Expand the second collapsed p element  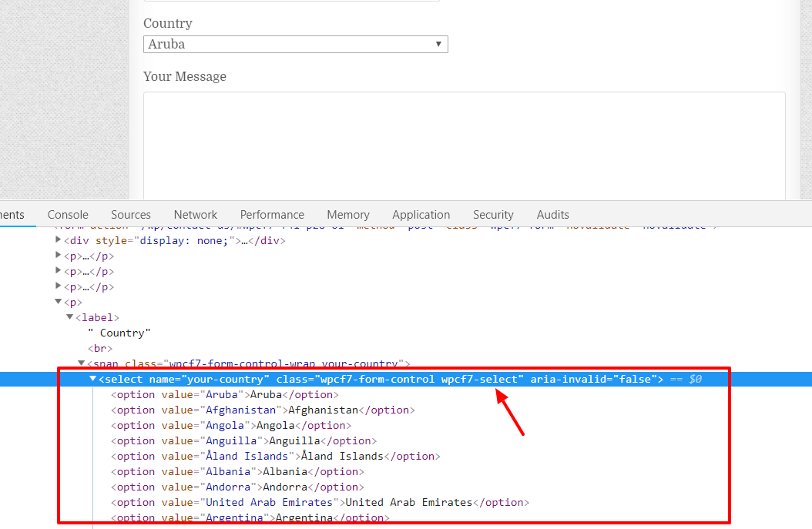tap(58, 270)
